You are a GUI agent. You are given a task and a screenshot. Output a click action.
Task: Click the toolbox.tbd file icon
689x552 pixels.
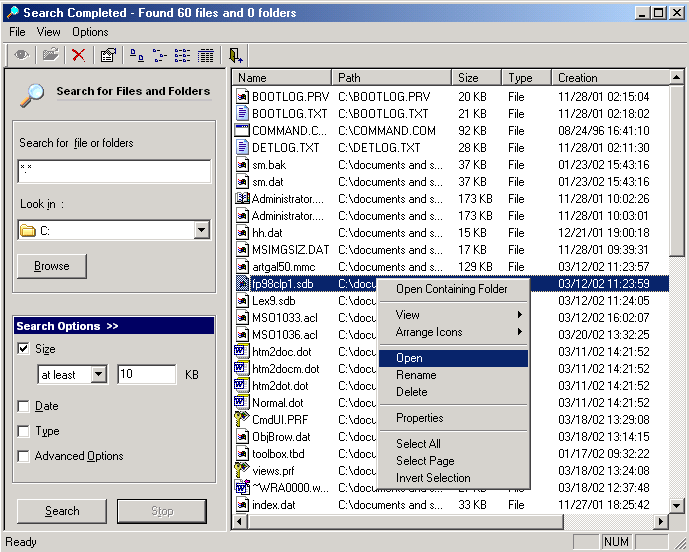click(242, 453)
